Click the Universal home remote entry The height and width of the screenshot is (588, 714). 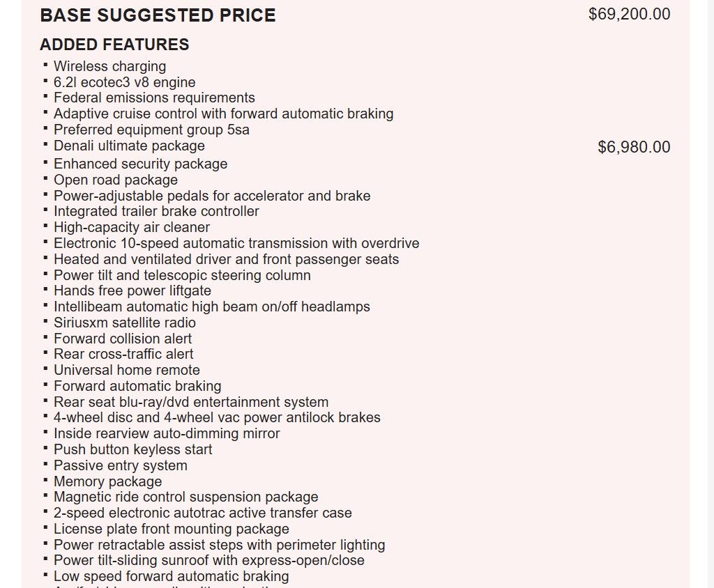(x=127, y=370)
